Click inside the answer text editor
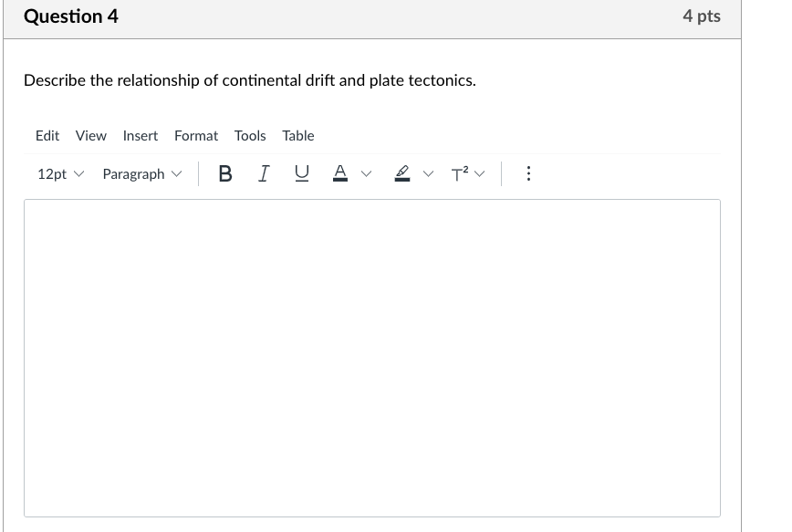Screen dimensions: 792x532 (372, 358)
